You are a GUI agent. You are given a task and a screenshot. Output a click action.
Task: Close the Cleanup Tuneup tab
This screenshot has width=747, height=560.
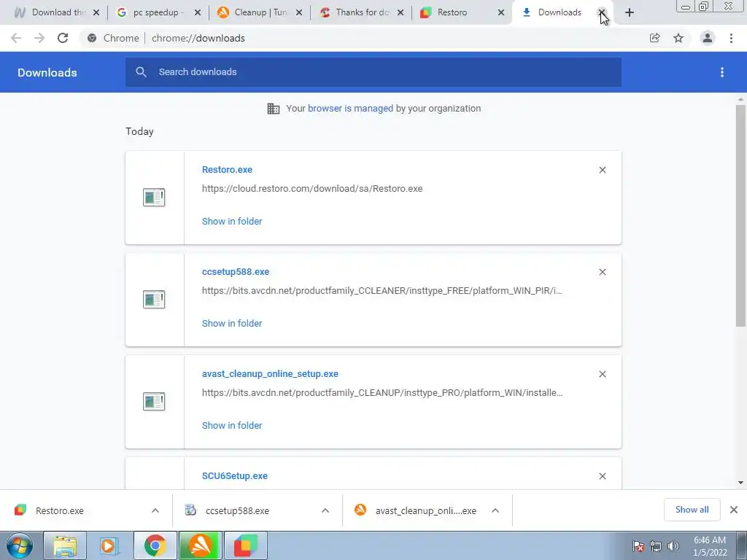tap(299, 13)
